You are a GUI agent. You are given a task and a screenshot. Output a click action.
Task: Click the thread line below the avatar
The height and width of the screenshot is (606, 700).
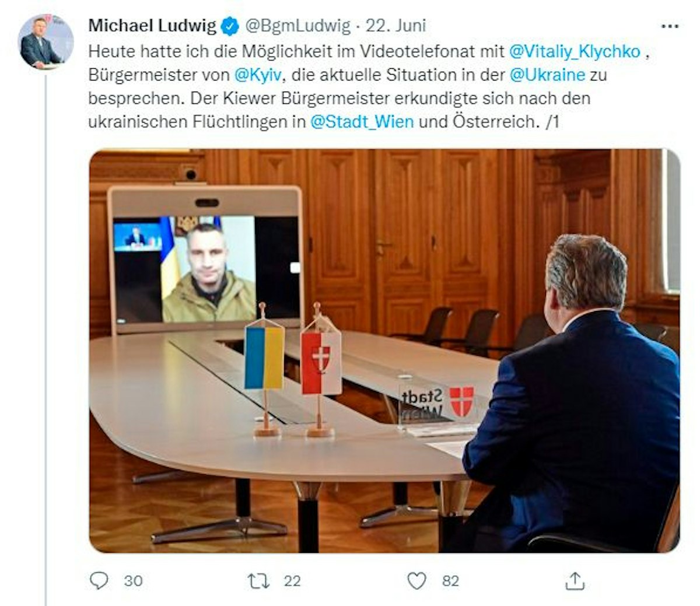point(46,338)
